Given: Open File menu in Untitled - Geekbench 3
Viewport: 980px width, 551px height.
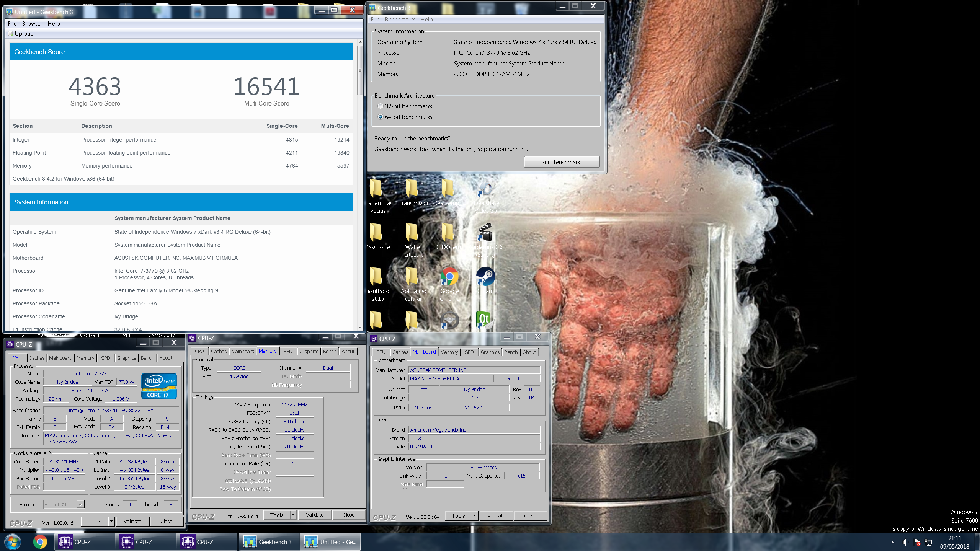Looking at the screenshot, I should (x=12, y=23).
